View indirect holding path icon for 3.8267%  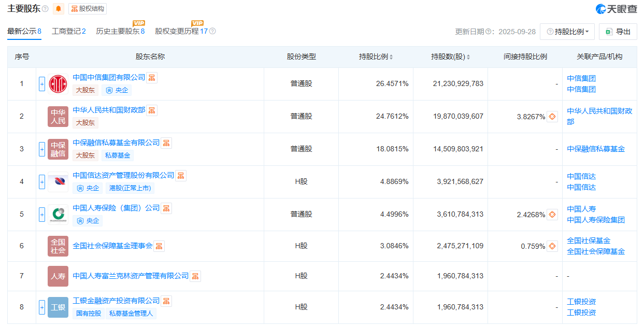(x=552, y=117)
